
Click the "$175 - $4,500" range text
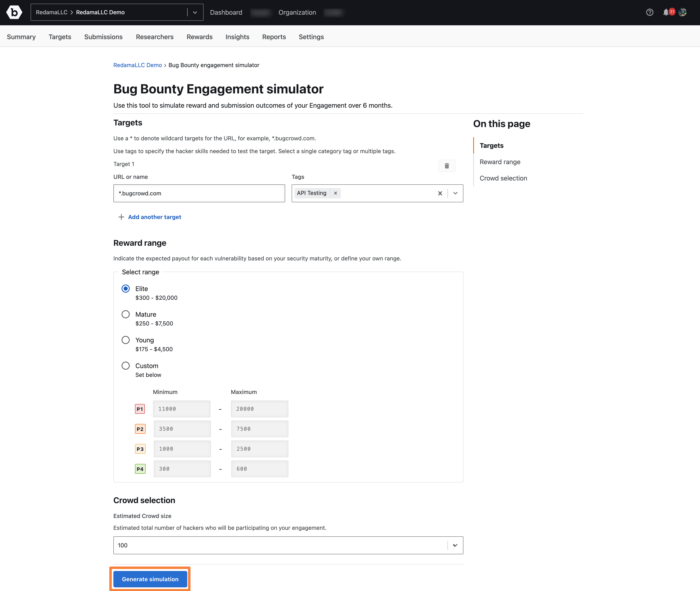[x=154, y=349]
